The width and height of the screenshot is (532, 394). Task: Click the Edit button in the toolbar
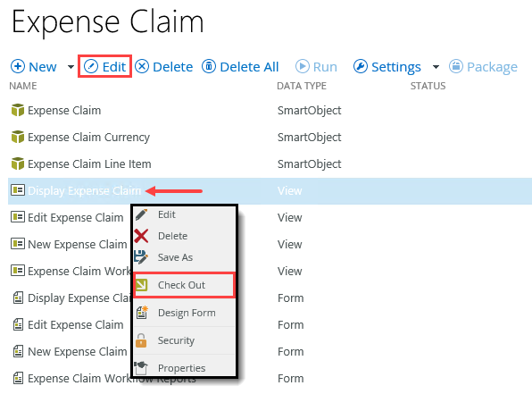point(104,67)
